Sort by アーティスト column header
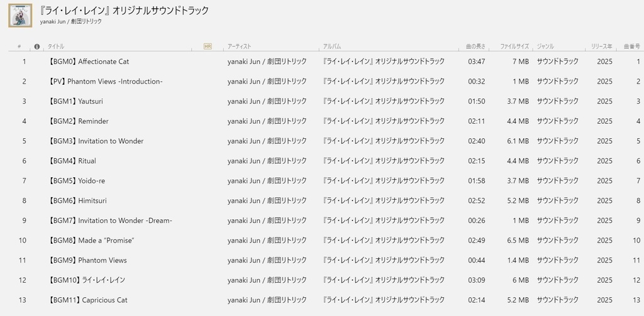 coord(239,46)
